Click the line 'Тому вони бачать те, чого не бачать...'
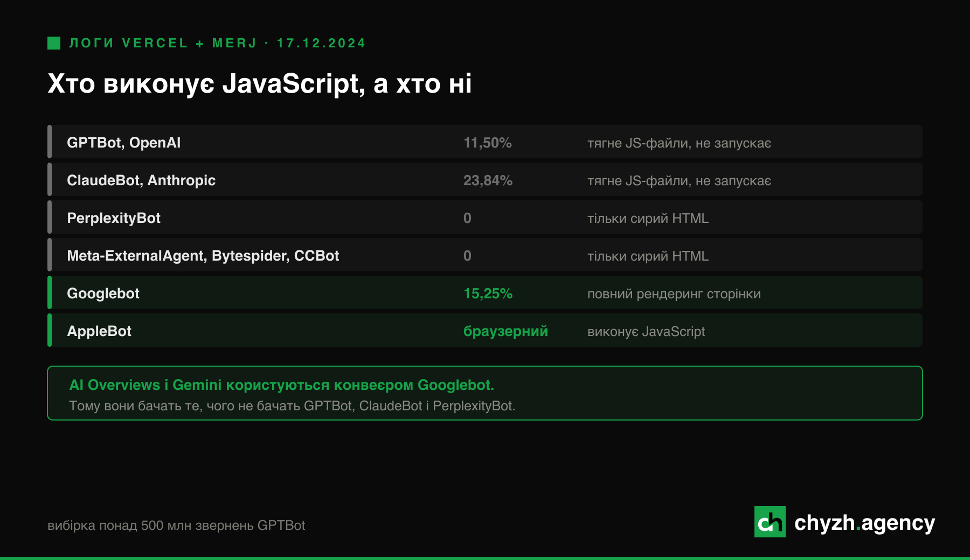This screenshot has height=560, width=970. point(292,406)
